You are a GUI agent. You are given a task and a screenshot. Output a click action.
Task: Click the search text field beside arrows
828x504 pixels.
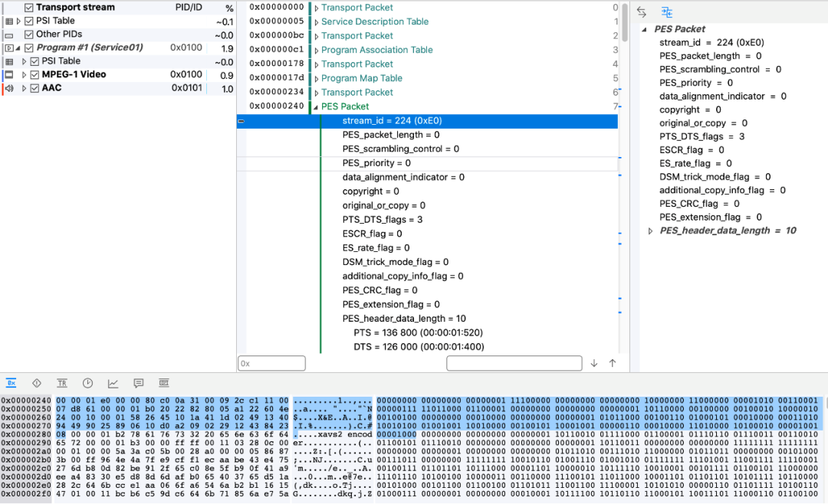pos(514,363)
